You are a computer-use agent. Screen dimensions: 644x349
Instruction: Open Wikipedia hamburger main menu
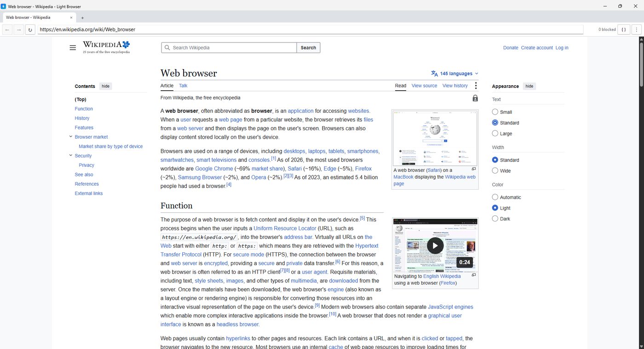click(x=73, y=48)
